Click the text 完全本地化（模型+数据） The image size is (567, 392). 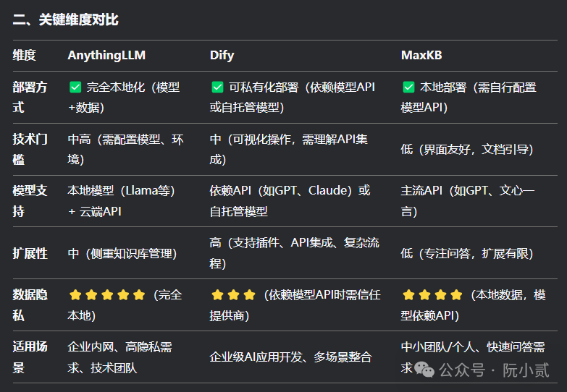pyautogui.click(x=124, y=97)
